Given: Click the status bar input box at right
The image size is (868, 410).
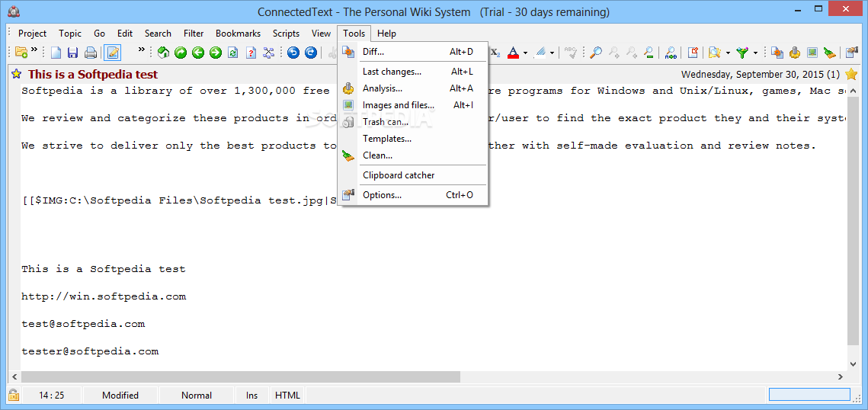Looking at the screenshot, I should (x=809, y=395).
